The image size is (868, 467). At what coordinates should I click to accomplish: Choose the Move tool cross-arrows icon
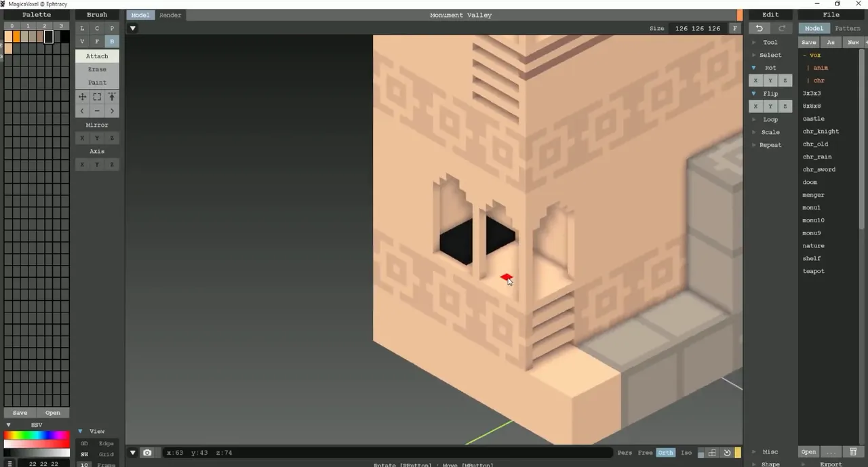(x=82, y=97)
